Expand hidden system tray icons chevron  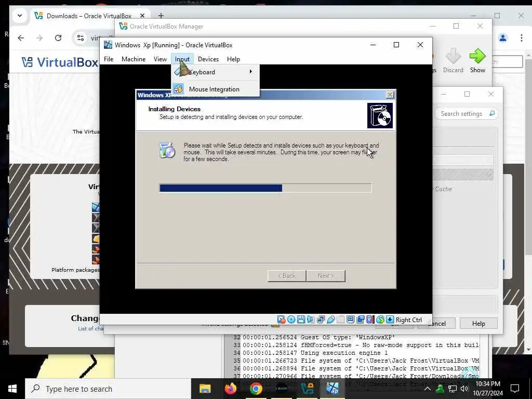(x=428, y=389)
